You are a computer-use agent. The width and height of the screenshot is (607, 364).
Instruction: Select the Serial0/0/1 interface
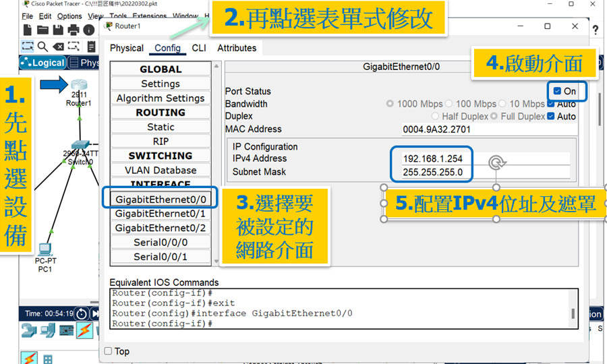[x=161, y=257]
